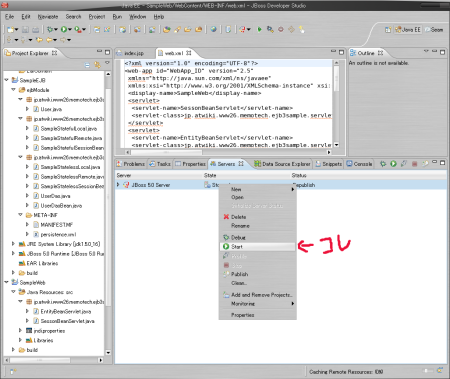Open the Project menu
The image size is (450, 379).
(x=97, y=17)
